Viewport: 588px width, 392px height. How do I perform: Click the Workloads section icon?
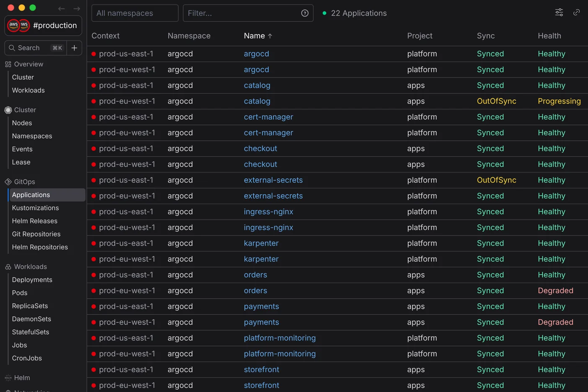click(8, 267)
